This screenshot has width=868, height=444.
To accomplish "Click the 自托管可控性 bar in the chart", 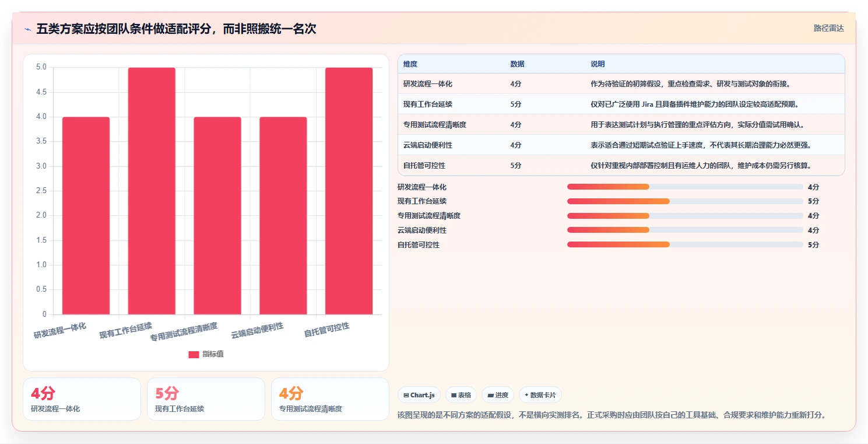I will (x=349, y=191).
